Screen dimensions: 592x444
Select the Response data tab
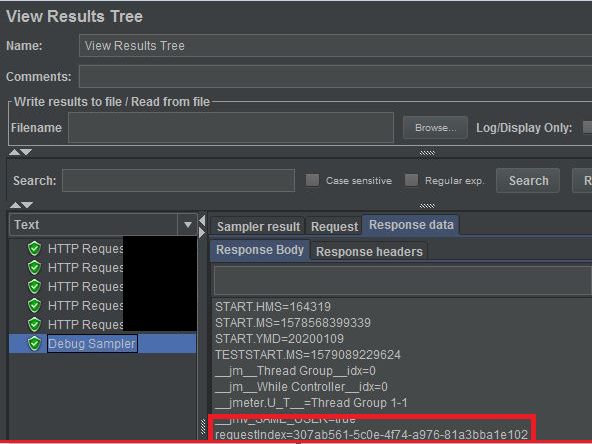tap(411, 225)
